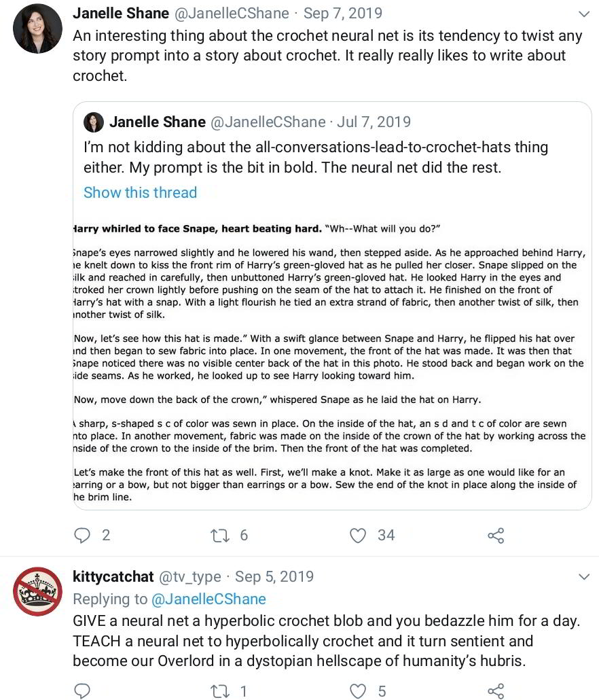Open Janelle Shane's name in quoted tweet
The image size is (599, 700).
coord(157,122)
